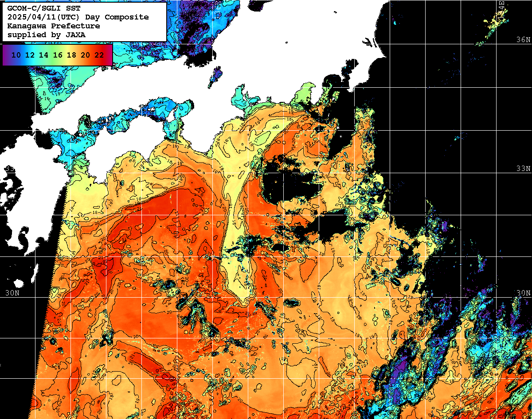Click the green 16 legend value

[57, 55]
